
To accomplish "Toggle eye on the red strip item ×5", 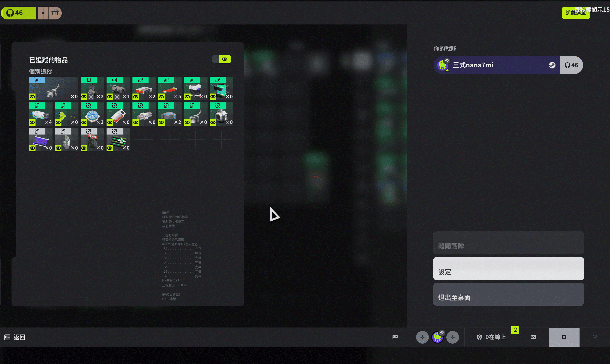I will pos(161,97).
